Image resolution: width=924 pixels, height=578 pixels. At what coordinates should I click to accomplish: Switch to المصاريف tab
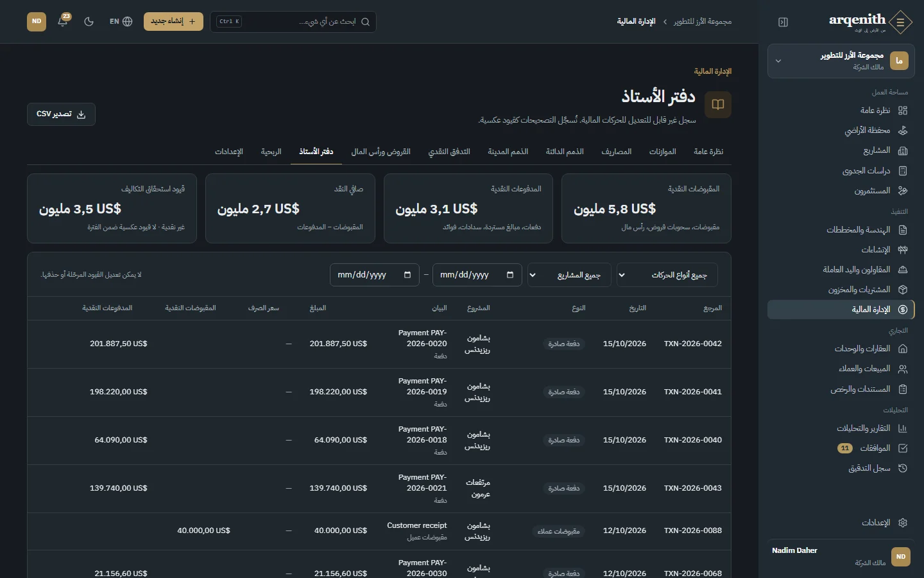pyautogui.click(x=617, y=152)
